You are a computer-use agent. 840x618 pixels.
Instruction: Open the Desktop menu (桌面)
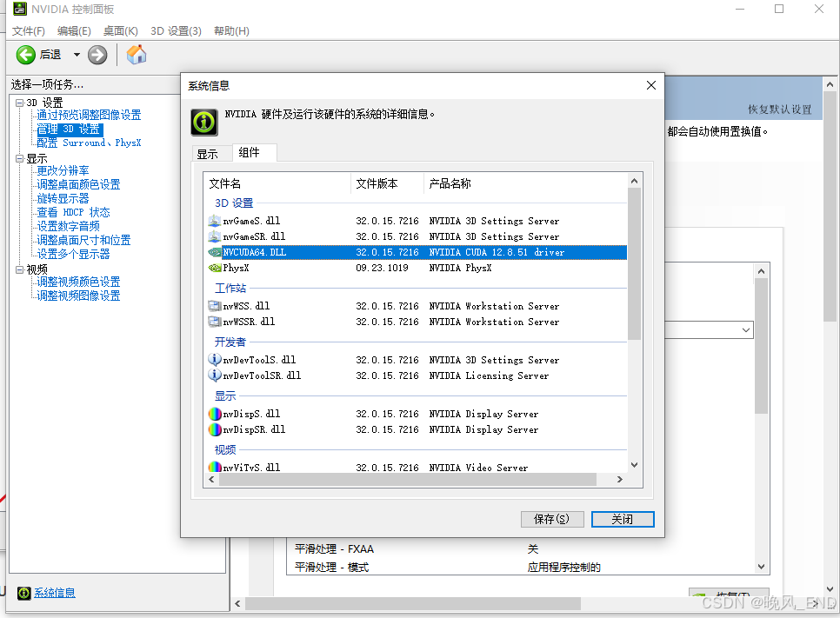pyautogui.click(x=121, y=31)
